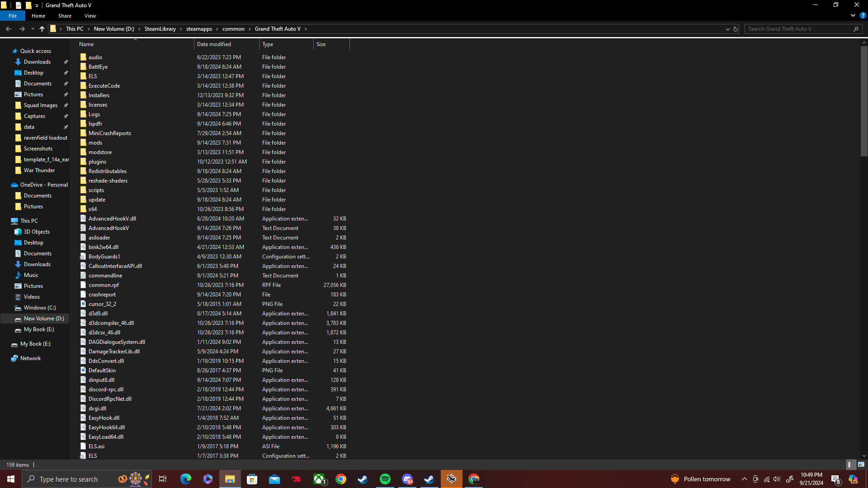
Task: Click the Refresh folder icon
Action: coord(736,29)
